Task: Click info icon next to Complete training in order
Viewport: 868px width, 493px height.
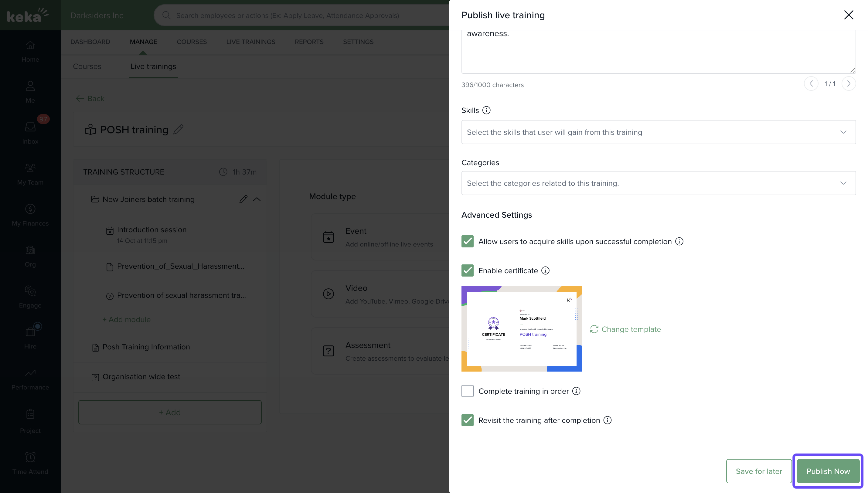Action: pyautogui.click(x=576, y=391)
